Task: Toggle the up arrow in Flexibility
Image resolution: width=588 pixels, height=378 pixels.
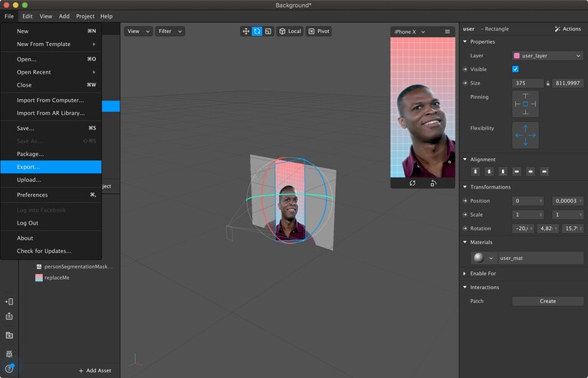Action: [525, 128]
